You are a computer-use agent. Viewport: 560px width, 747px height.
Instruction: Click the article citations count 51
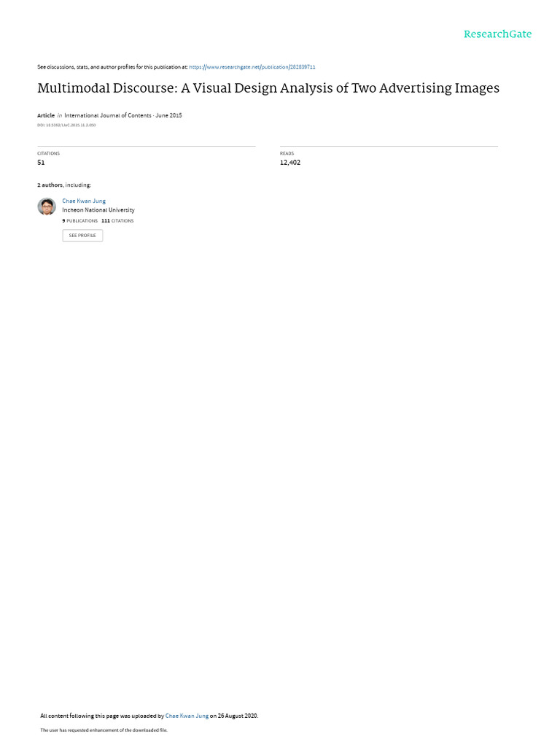coord(41,163)
